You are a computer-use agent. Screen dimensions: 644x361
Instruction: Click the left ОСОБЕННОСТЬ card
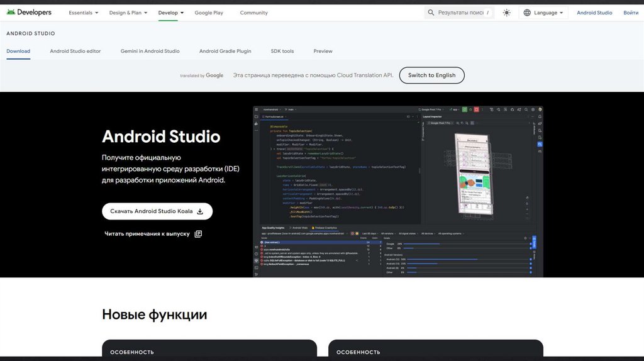(x=209, y=348)
